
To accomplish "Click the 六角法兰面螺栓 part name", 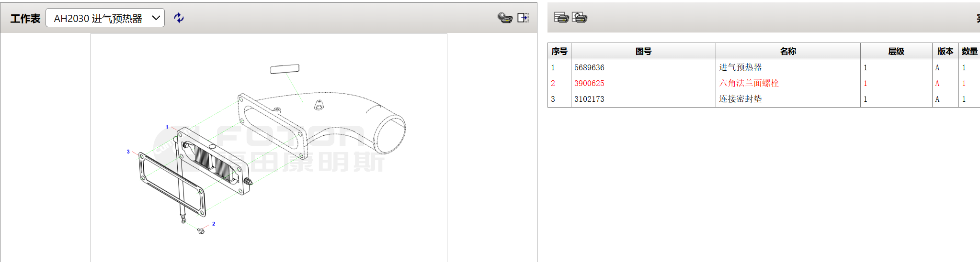I will (749, 84).
